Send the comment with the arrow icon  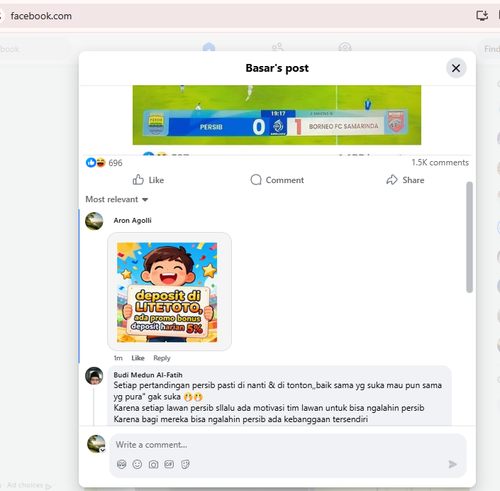tap(452, 464)
